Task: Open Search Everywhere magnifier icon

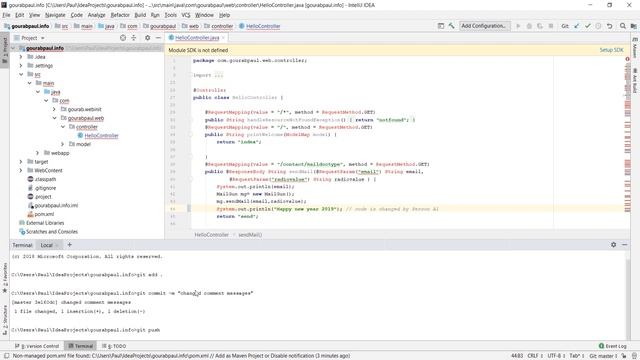Action: (x=622, y=26)
